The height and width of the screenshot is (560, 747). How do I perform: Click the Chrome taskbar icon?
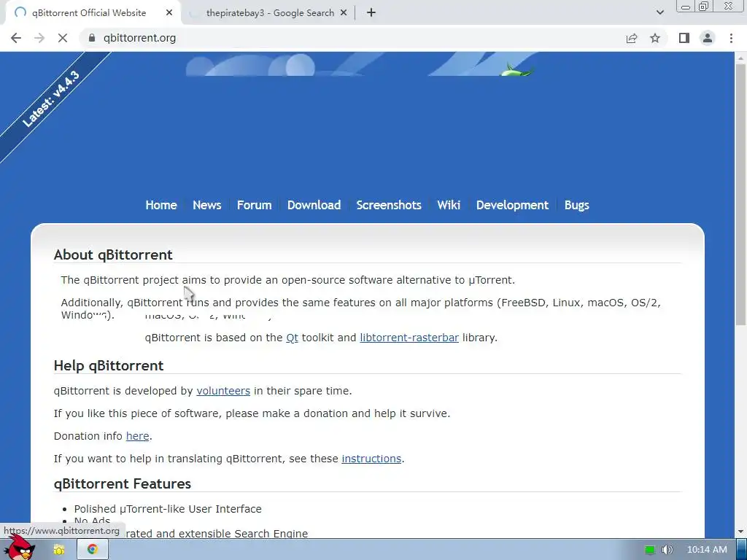coord(92,550)
